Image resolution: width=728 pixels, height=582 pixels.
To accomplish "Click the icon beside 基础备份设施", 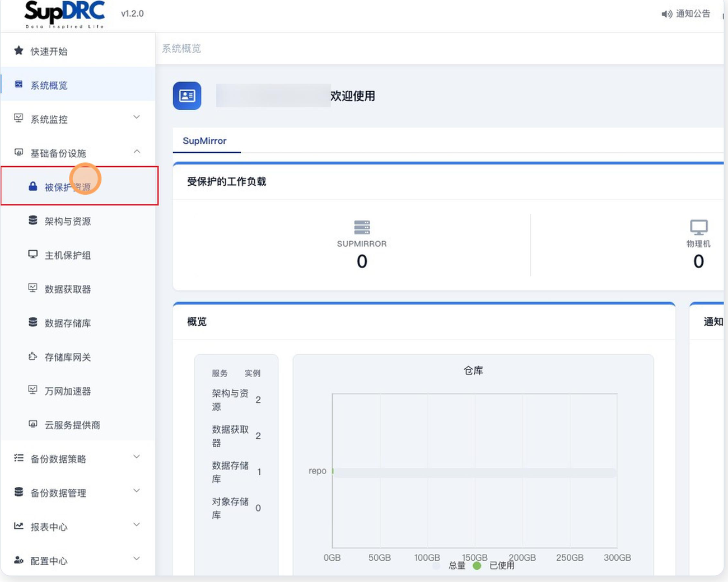I will pyautogui.click(x=18, y=152).
